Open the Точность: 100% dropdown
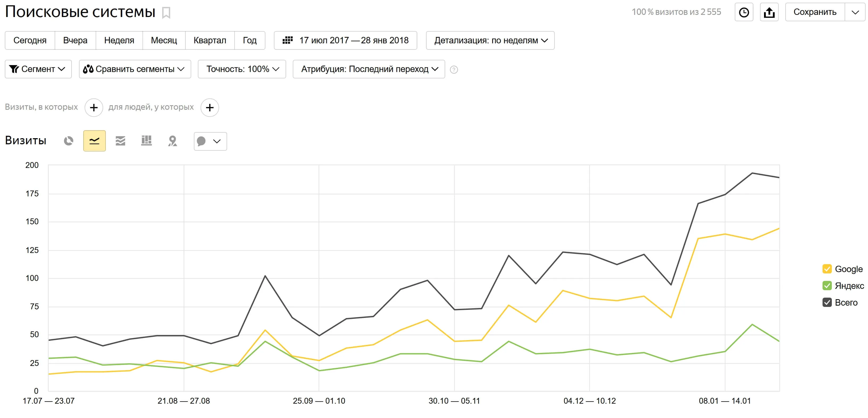 [x=241, y=69]
